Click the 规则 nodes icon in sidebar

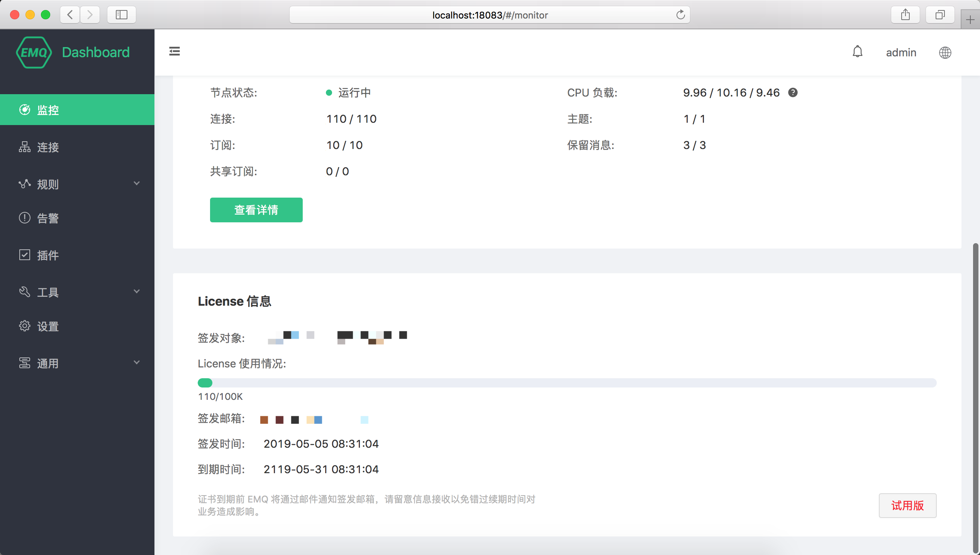pos(25,184)
